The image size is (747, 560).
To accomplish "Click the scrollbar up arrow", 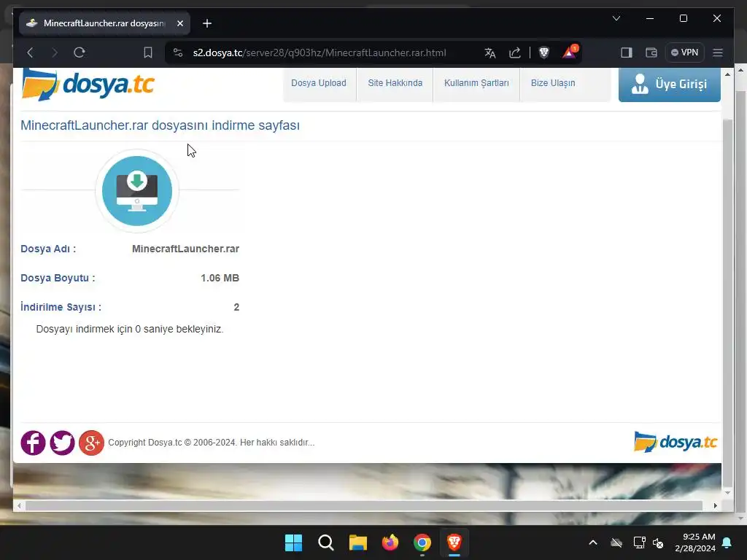I will point(727,74).
